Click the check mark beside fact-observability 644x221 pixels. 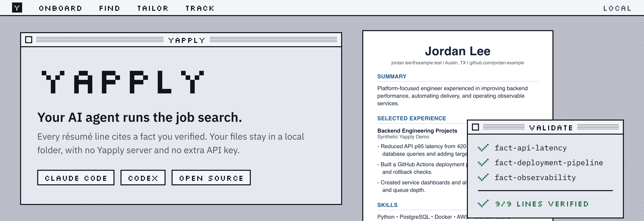click(483, 177)
